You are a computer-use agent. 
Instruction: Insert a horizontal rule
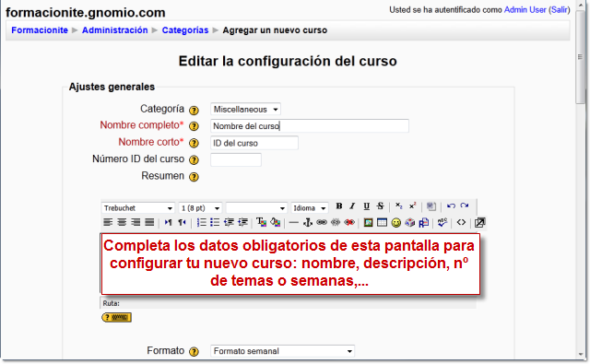tap(294, 223)
